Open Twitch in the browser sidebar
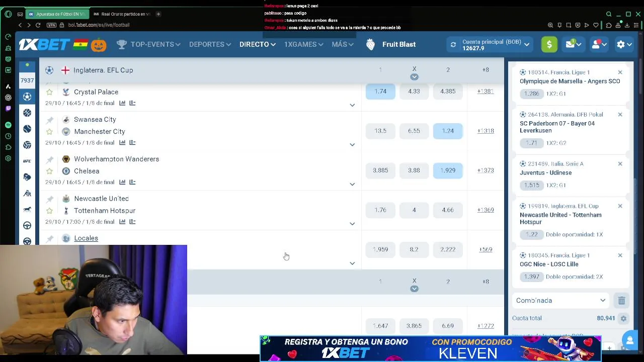644x362 pixels. pyautogui.click(x=8, y=108)
